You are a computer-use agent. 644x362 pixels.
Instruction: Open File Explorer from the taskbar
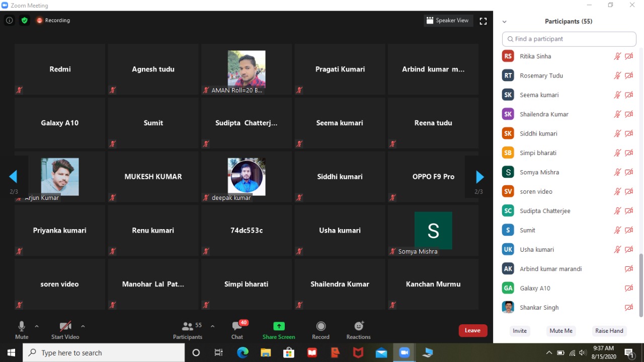(266, 352)
